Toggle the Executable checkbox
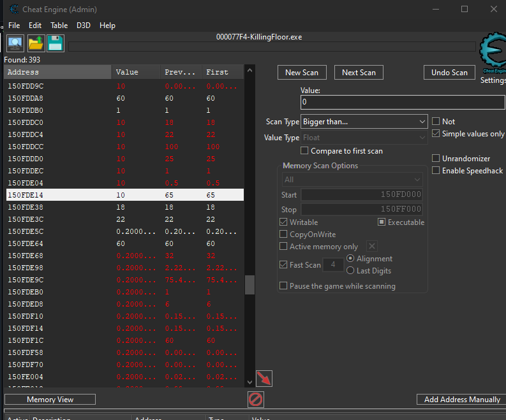Image resolution: width=506 pixels, height=420 pixels. 382,222
